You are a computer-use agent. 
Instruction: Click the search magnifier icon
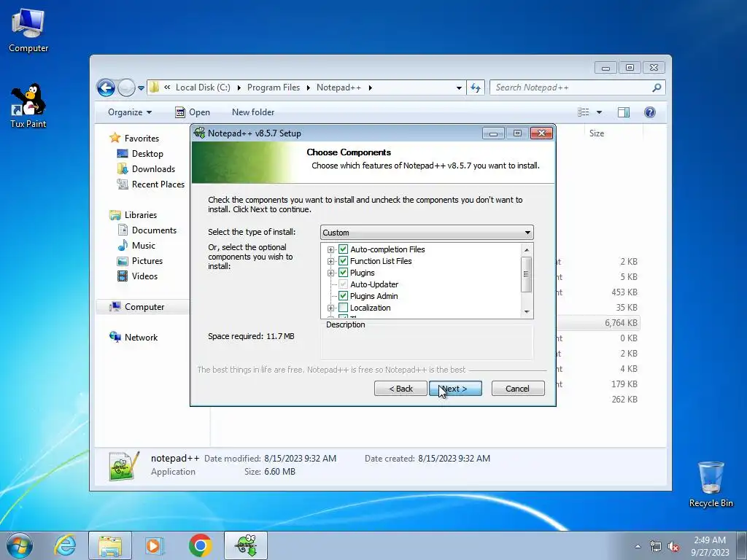(657, 87)
